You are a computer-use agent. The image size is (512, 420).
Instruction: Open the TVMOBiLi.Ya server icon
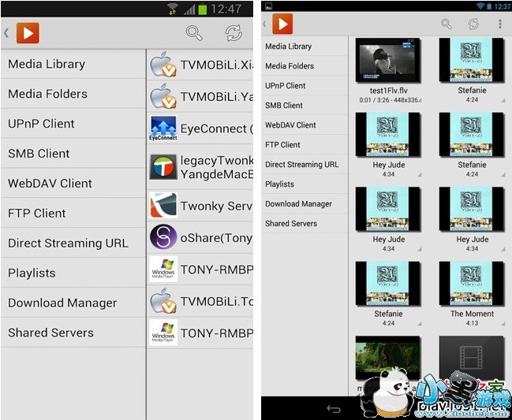163,96
